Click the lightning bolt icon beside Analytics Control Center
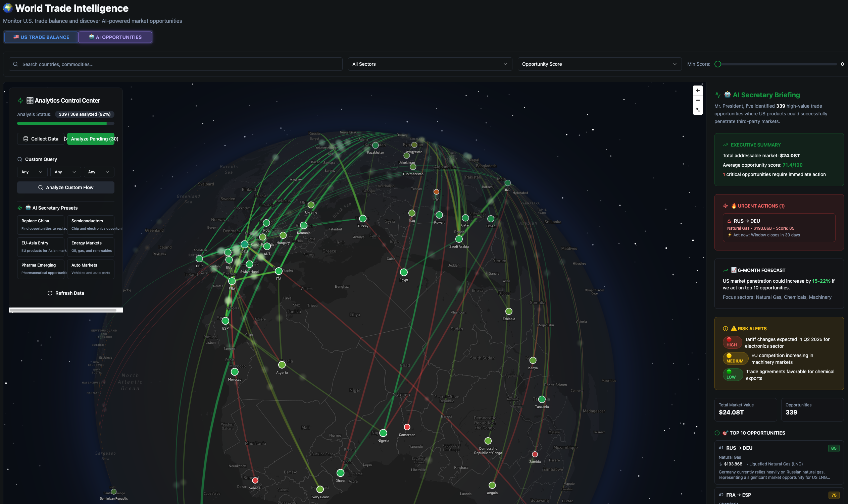The image size is (848, 504). point(20,101)
